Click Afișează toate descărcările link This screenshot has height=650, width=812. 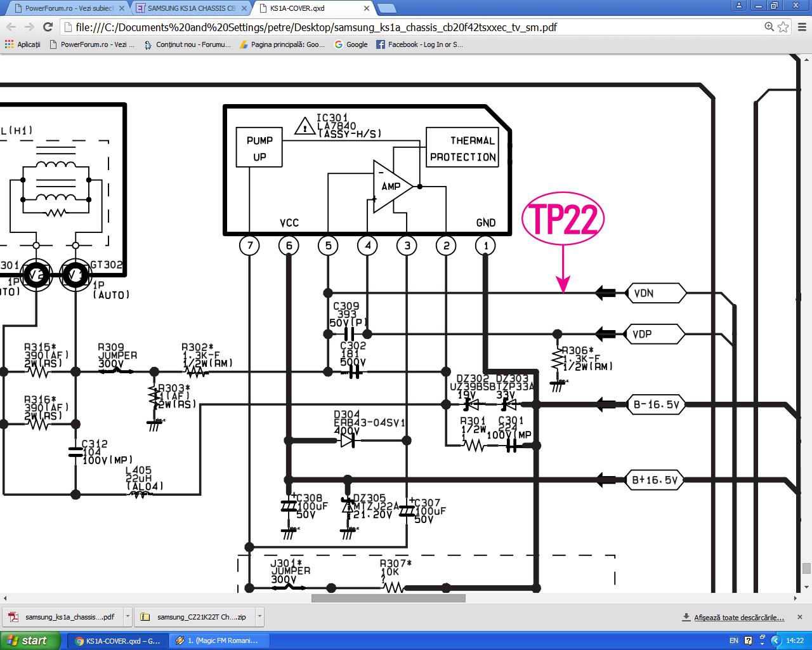[x=738, y=617]
